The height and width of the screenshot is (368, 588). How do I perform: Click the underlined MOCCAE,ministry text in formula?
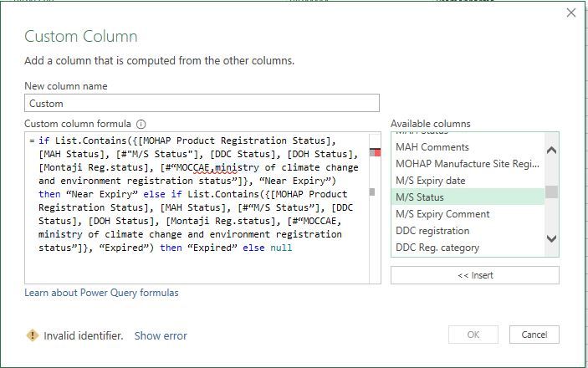(x=217, y=167)
